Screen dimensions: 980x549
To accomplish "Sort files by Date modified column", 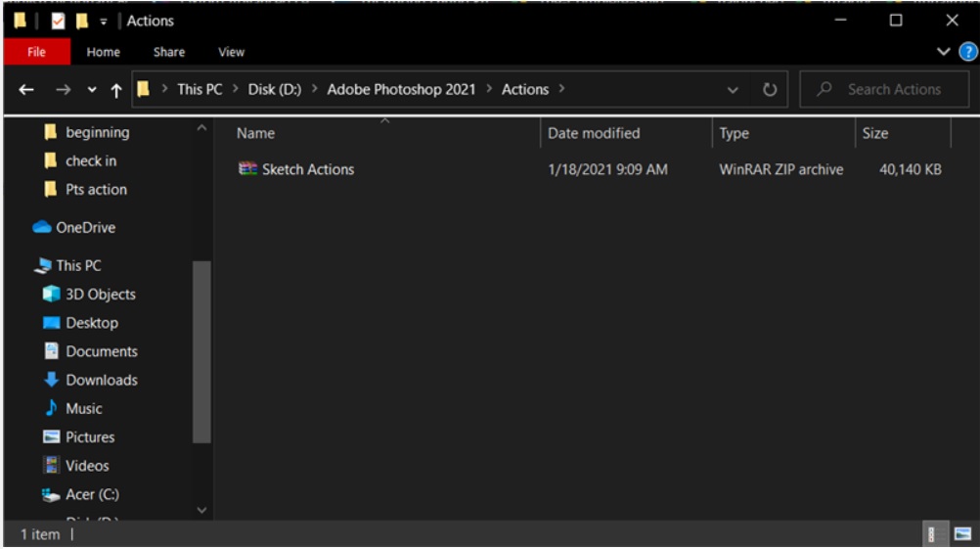I will click(594, 133).
